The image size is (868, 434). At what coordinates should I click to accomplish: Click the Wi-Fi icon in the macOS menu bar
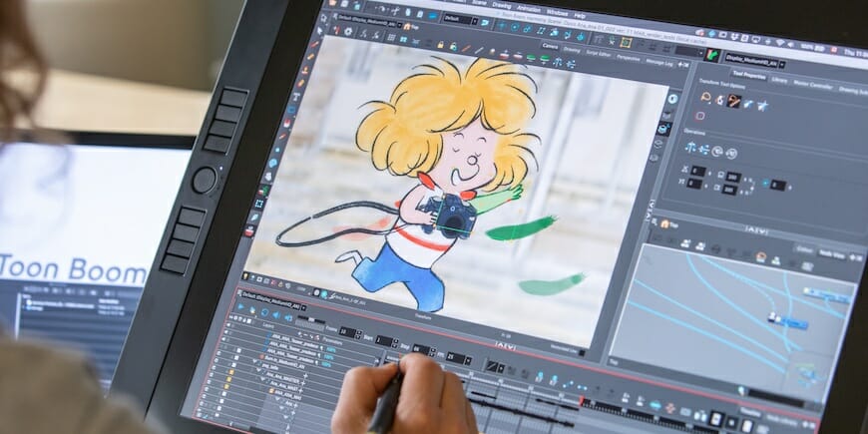pyautogui.click(x=780, y=43)
